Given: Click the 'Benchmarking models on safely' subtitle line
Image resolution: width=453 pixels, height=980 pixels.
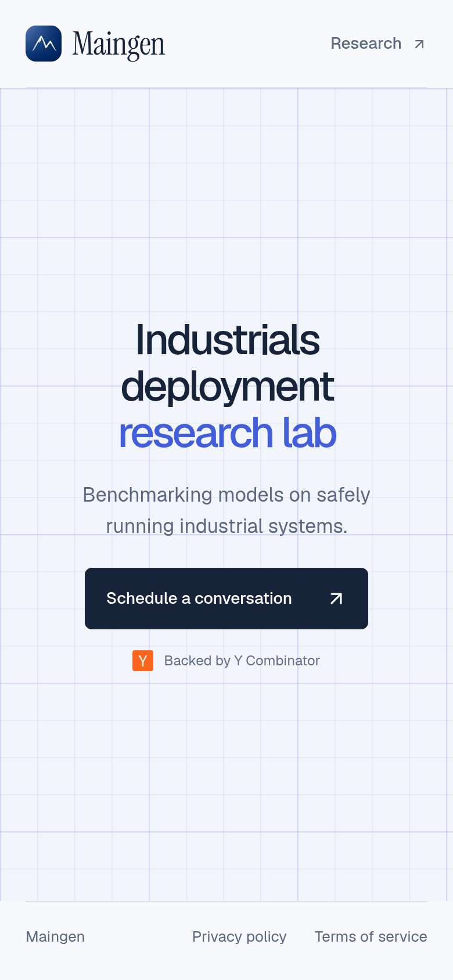Looking at the screenshot, I should point(227,495).
